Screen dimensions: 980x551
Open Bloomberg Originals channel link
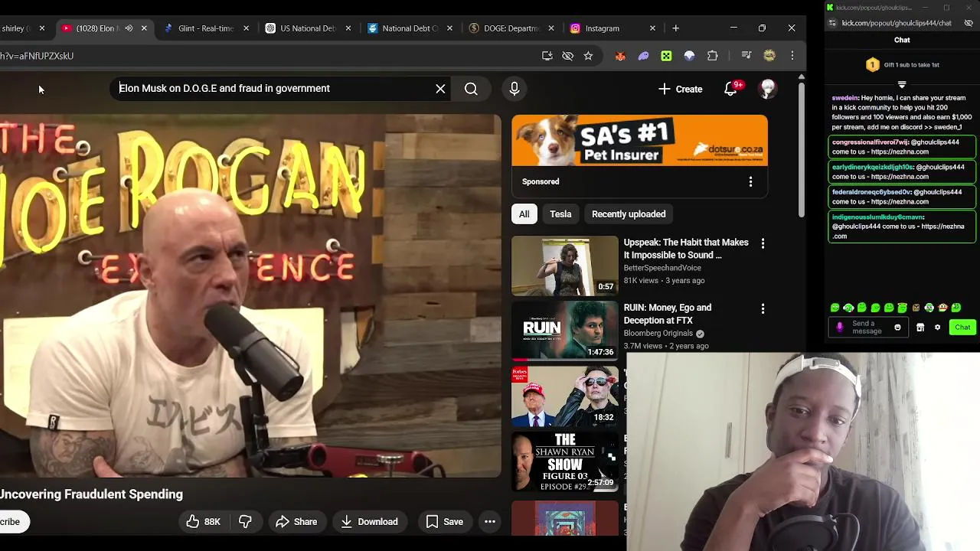point(658,334)
